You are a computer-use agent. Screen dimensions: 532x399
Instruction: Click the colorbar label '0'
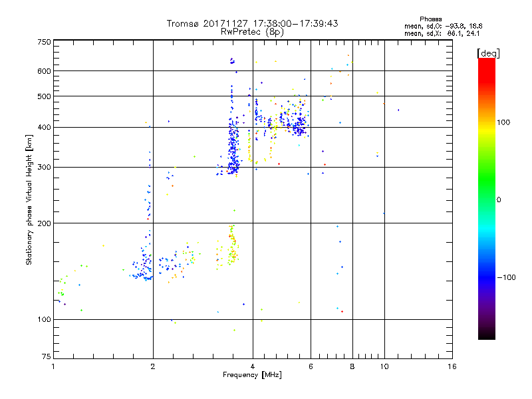[x=499, y=200]
